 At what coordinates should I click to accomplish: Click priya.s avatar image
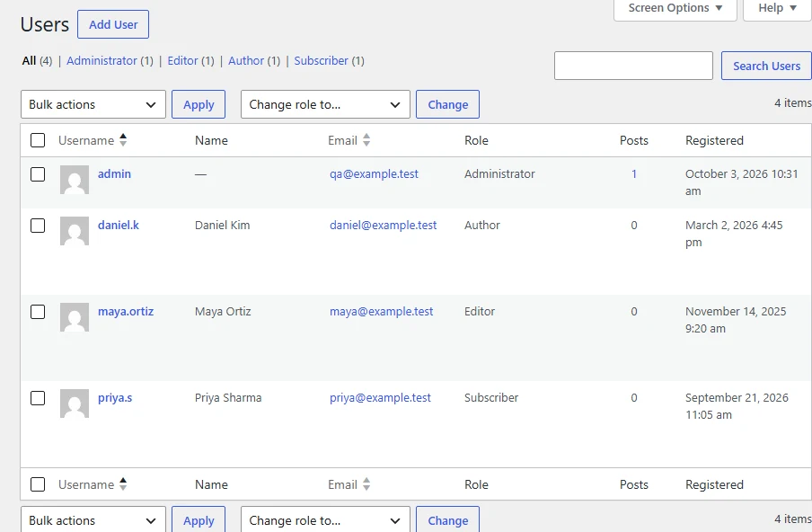point(75,403)
